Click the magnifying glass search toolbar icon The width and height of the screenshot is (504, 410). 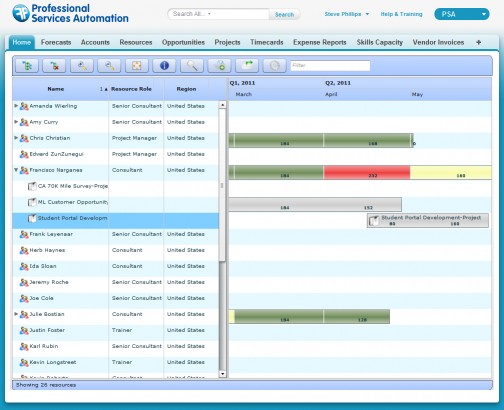(x=192, y=66)
